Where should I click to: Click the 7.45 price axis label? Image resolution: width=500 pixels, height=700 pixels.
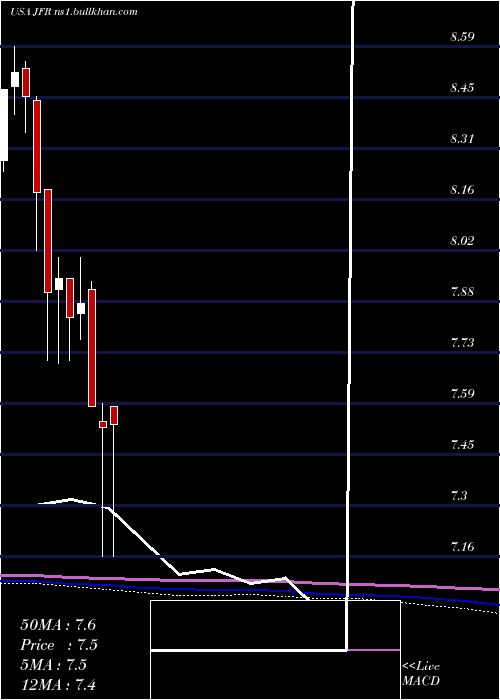[462, 445]
